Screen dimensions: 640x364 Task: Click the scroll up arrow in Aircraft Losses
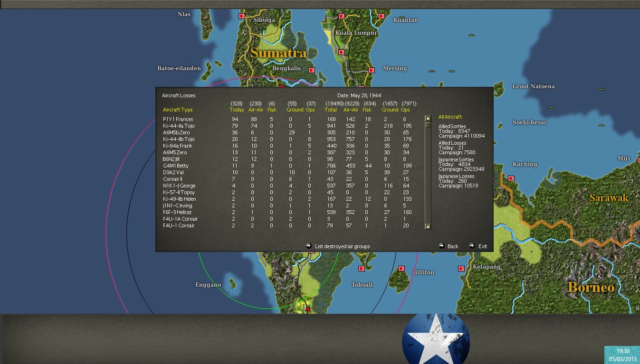pyautogui.click(x=428, y=118)
